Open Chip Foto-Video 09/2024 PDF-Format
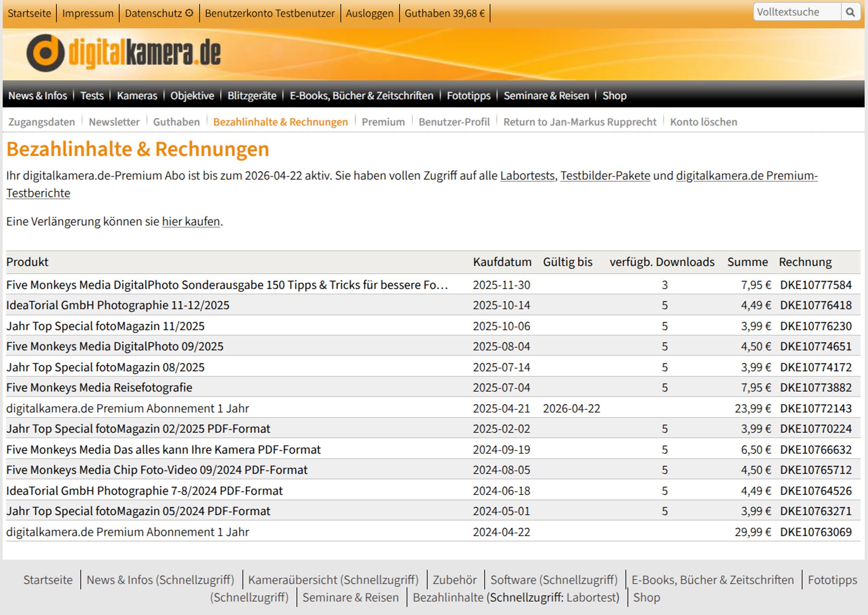The image size is (868, 615). click(157, 470)
